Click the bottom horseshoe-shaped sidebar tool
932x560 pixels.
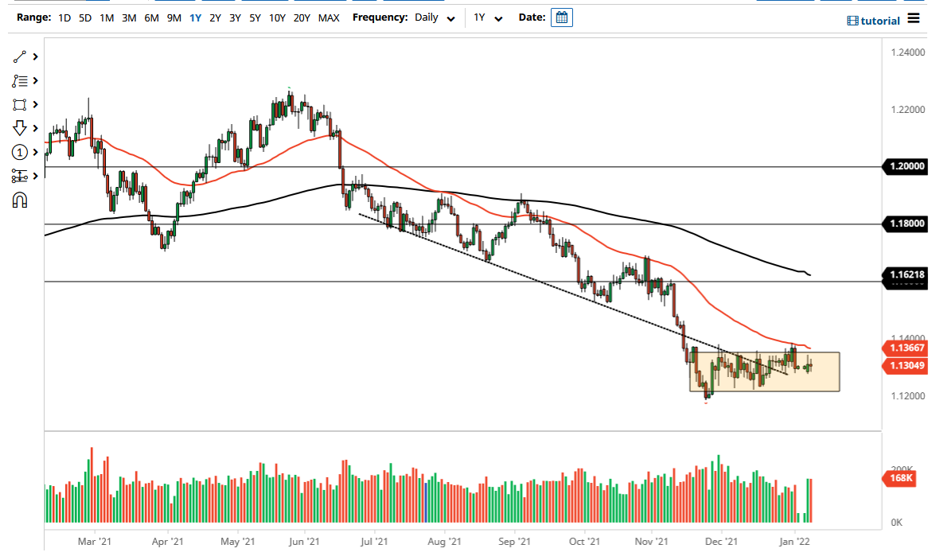click(x=20, y=200)
